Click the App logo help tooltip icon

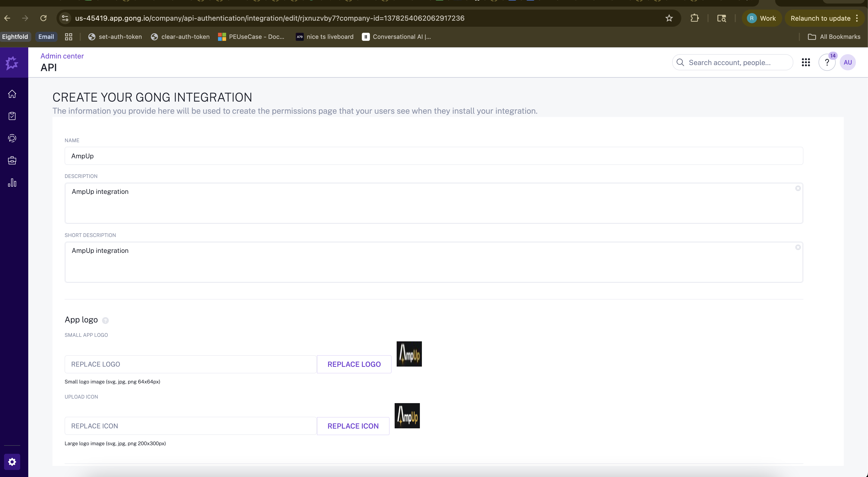tap(105, 320)
